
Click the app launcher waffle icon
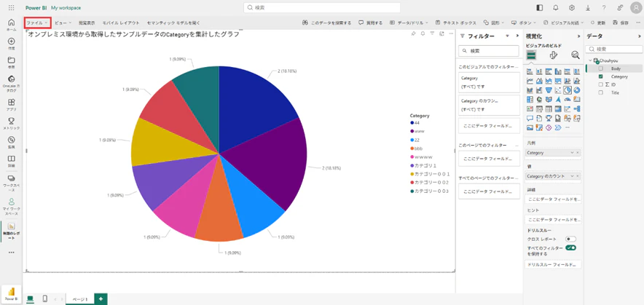pyautogui.click(x=11, y=8)
